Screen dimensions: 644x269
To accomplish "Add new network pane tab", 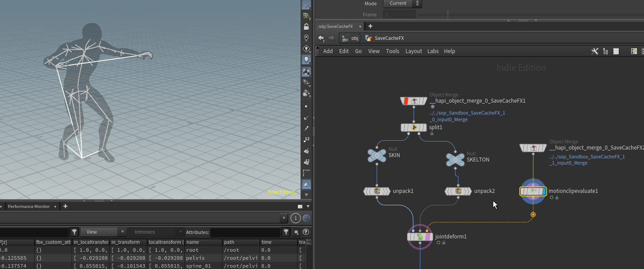I will click(370, 27).
